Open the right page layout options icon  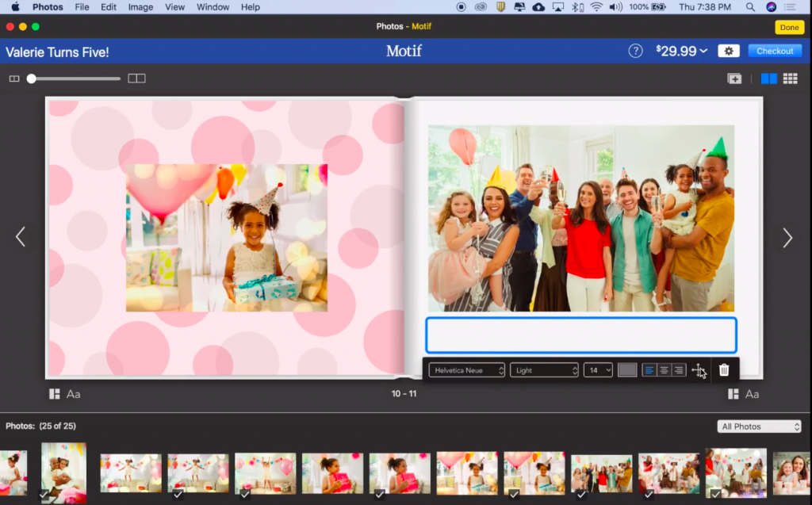click(x=733, y=394)
